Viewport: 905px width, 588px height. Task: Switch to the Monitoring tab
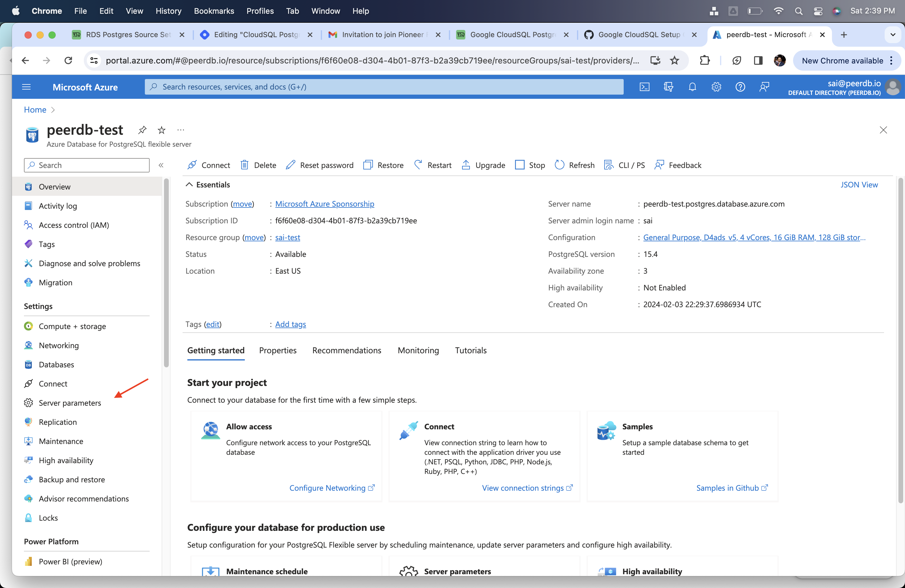418,350
